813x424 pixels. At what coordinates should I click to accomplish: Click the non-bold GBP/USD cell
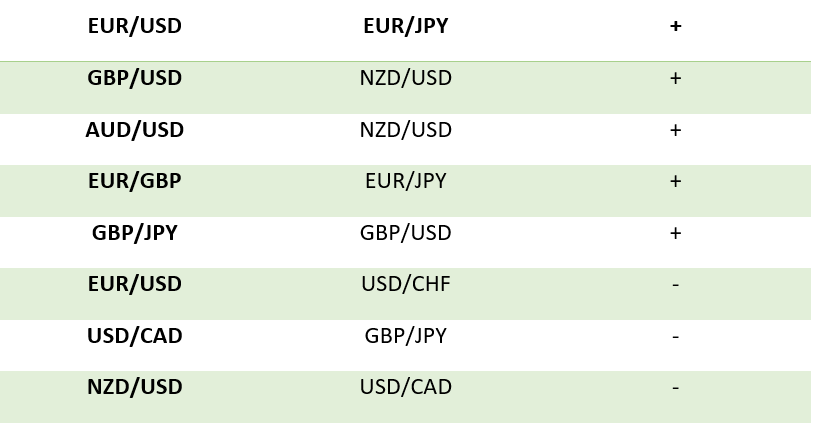tap(405, 233)
